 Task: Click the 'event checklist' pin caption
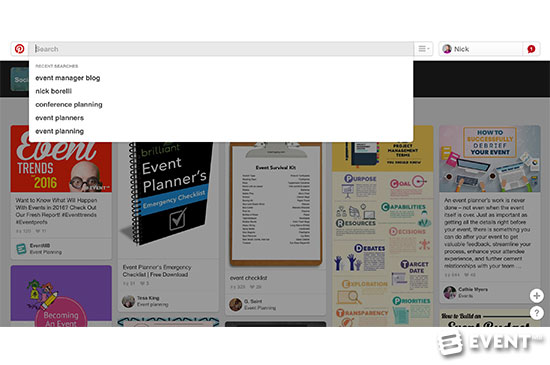(248, 278)
